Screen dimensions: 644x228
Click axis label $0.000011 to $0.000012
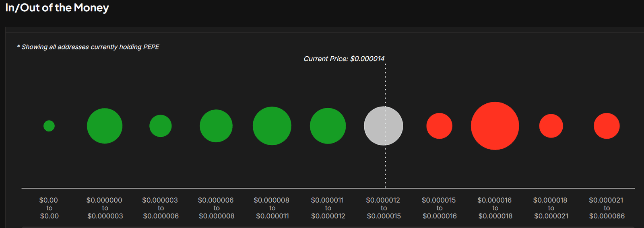(328, 208)
